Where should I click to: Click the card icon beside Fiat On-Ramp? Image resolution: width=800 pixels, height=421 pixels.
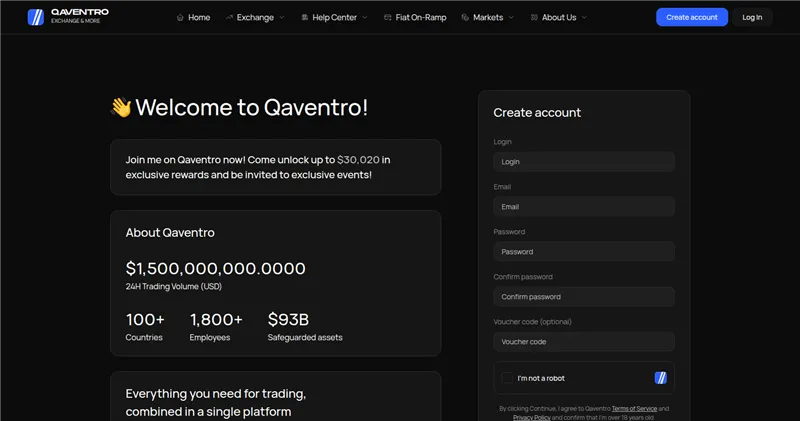(x=388, y=17)
